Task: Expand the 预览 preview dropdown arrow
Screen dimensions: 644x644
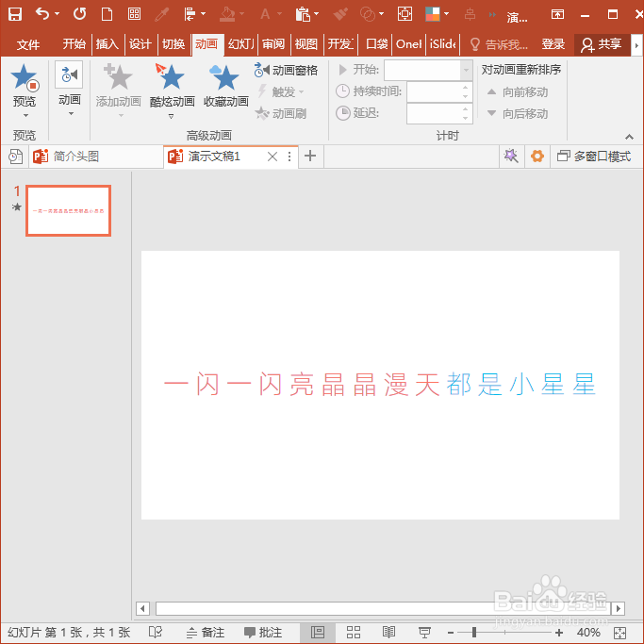Action: click(x=25, y=116)
